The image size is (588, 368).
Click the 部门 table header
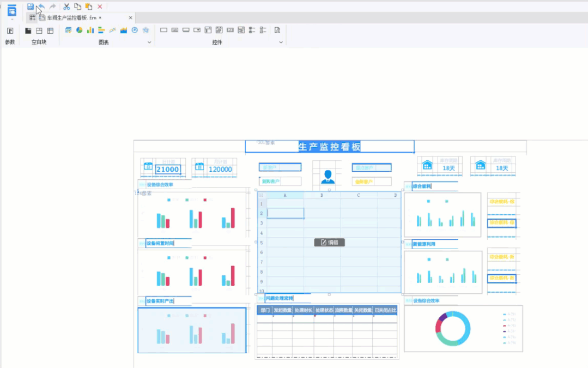point(265,310)
